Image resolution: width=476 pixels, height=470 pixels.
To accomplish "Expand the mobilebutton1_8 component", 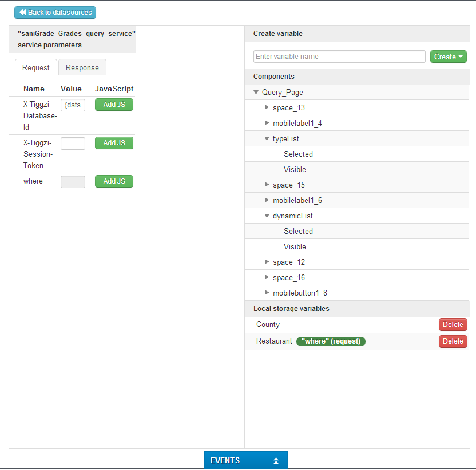I will click(267, 293).
